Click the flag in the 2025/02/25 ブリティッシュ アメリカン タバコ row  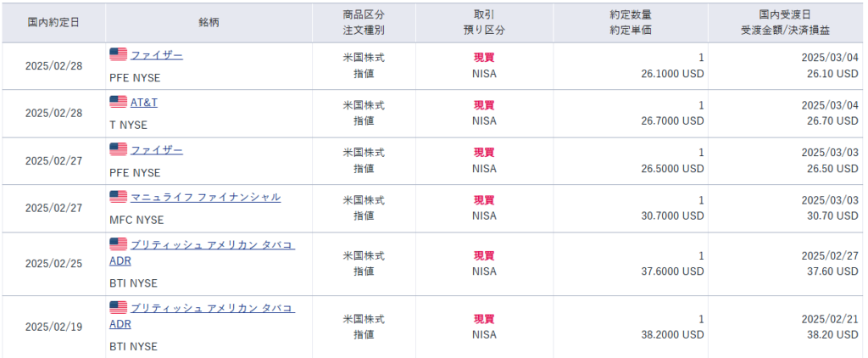(x=118, y=244)
